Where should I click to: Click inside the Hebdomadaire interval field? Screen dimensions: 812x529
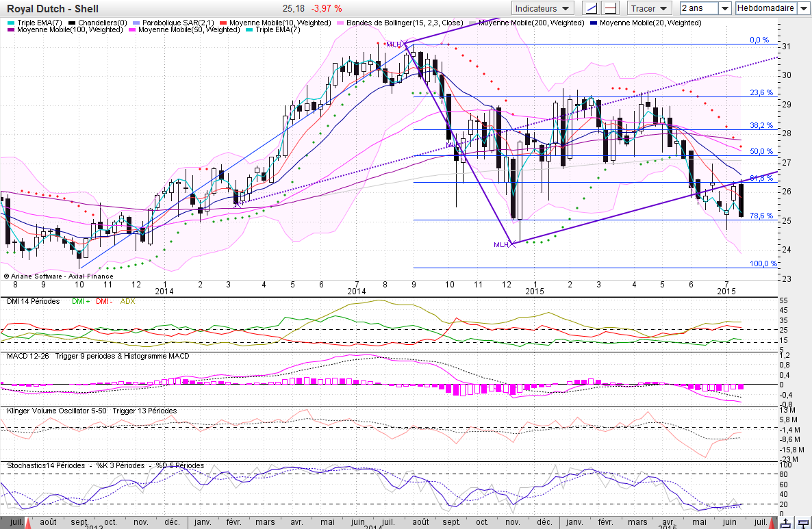click(x=767, y=8)
